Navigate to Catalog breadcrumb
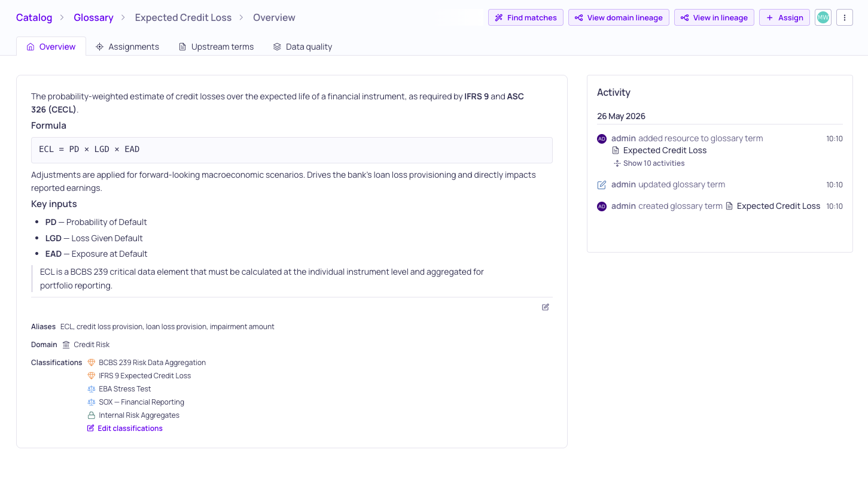 tap(34, 18)
